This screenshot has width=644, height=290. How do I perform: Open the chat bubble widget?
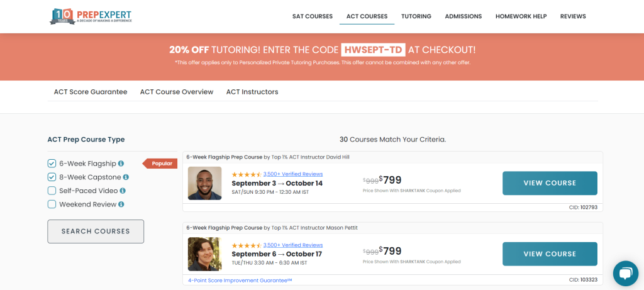pyautogui.click(x=626, y=274)
